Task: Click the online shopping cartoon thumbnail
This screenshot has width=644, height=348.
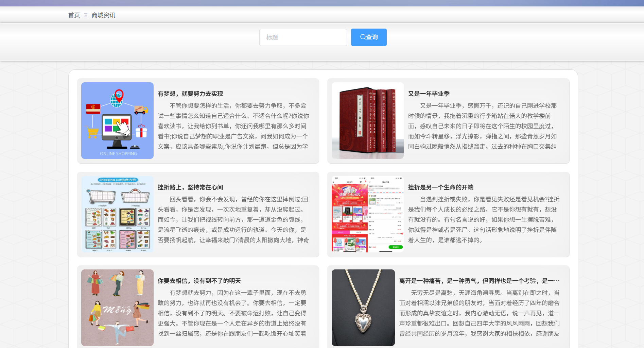Action: [x=117, y=121]
